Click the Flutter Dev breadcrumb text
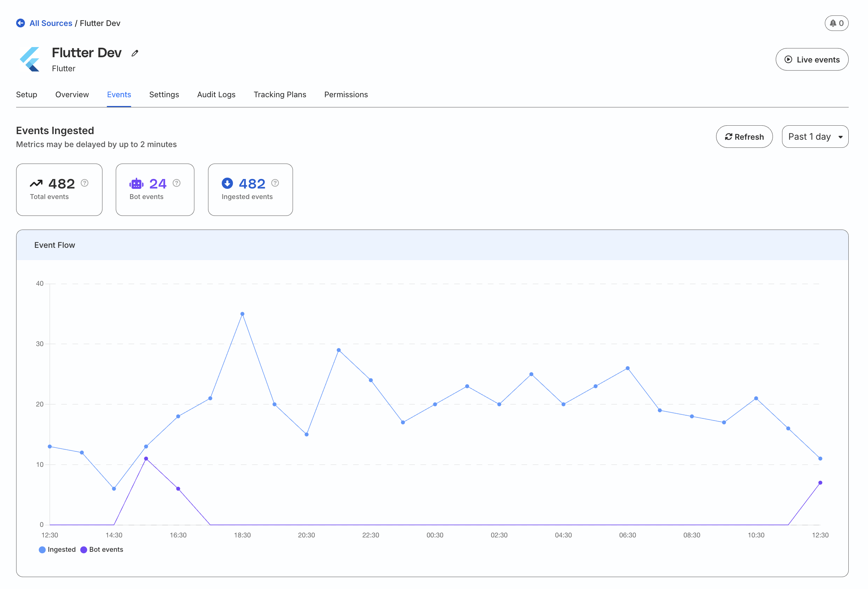868x589 pixels. pyautogui.click(x=100, y=23)
